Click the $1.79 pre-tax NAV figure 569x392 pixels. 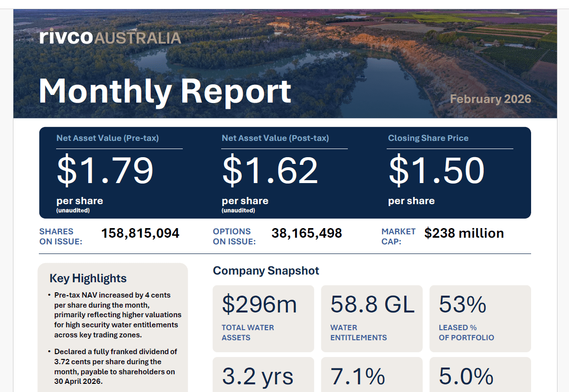pos(105,171)
